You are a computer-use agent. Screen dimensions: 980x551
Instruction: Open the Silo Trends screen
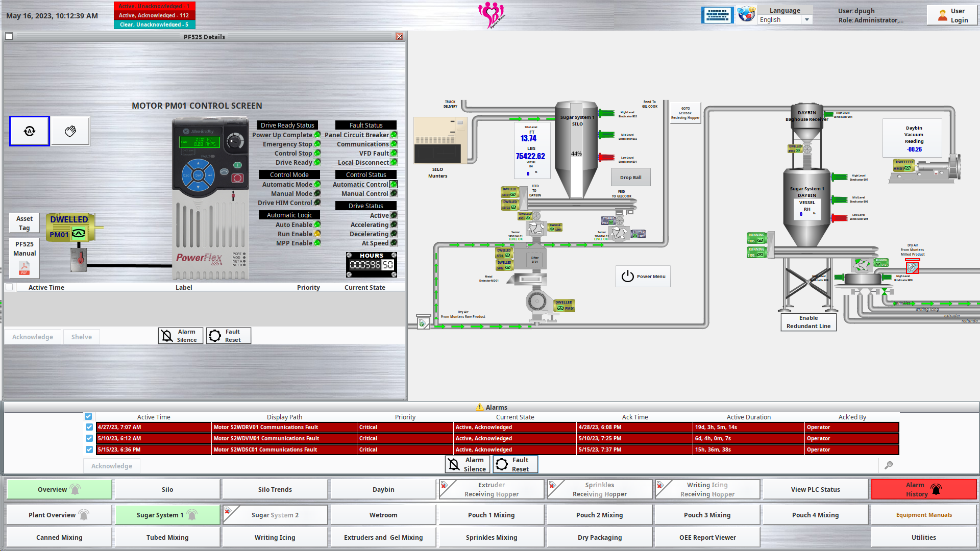coord(275,489)
